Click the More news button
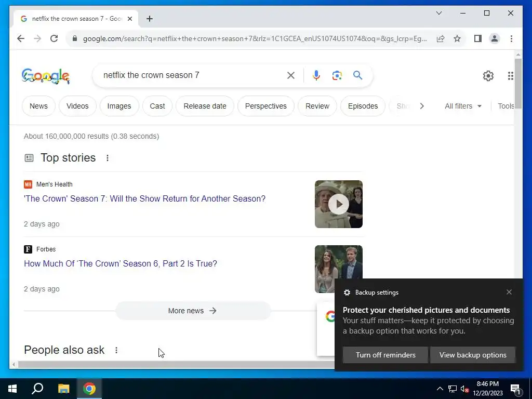The width and height of the screenshot is (532, 399). click(193, 311)
